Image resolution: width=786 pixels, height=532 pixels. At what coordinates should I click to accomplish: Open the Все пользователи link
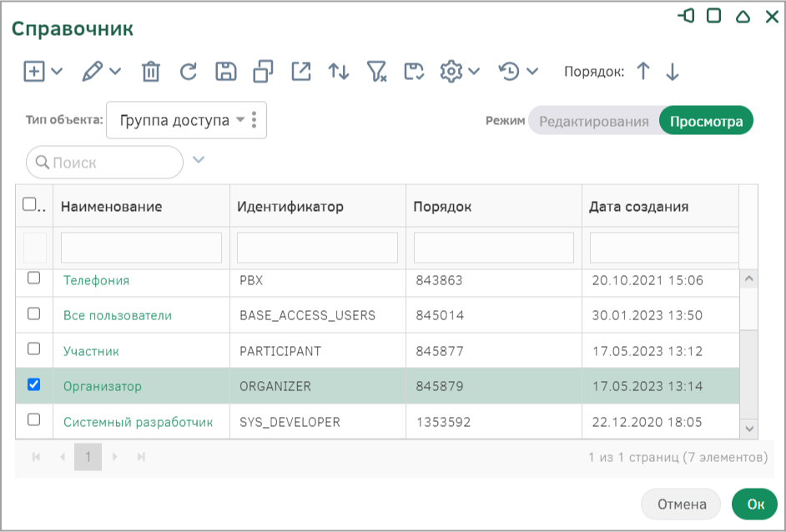click(118, 315)
